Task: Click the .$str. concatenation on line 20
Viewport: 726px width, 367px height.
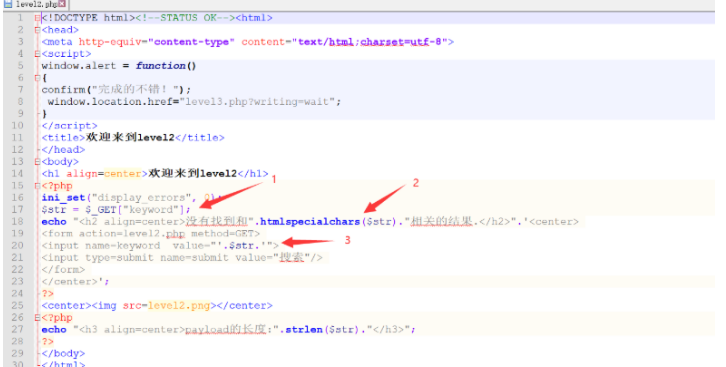Action: click(x=241, y=246)
